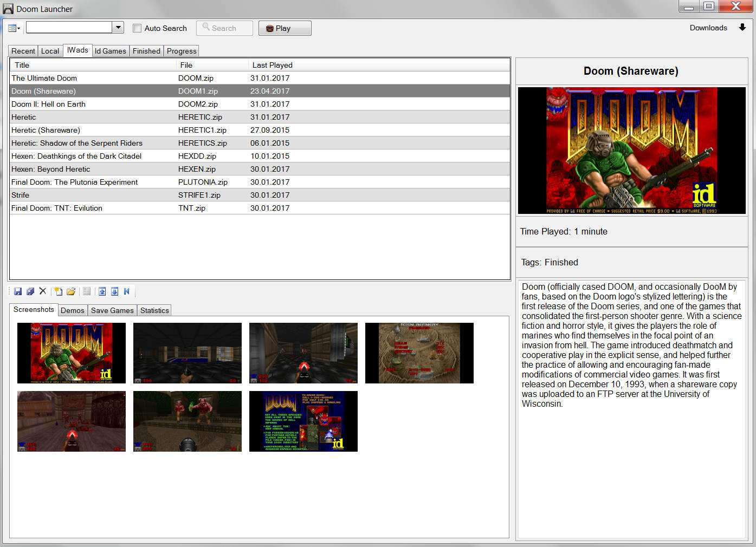756x547 pixels.
Task: Open the Progress tab
Action: click(x=182, y=51)
